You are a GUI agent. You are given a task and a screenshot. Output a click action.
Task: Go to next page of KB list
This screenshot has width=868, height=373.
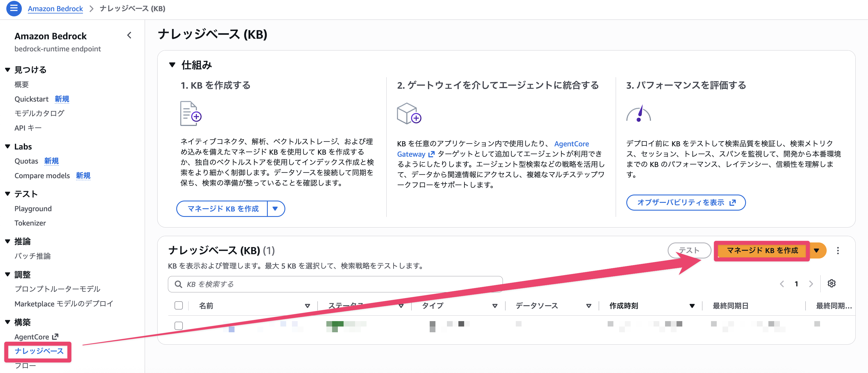point(811,284)
